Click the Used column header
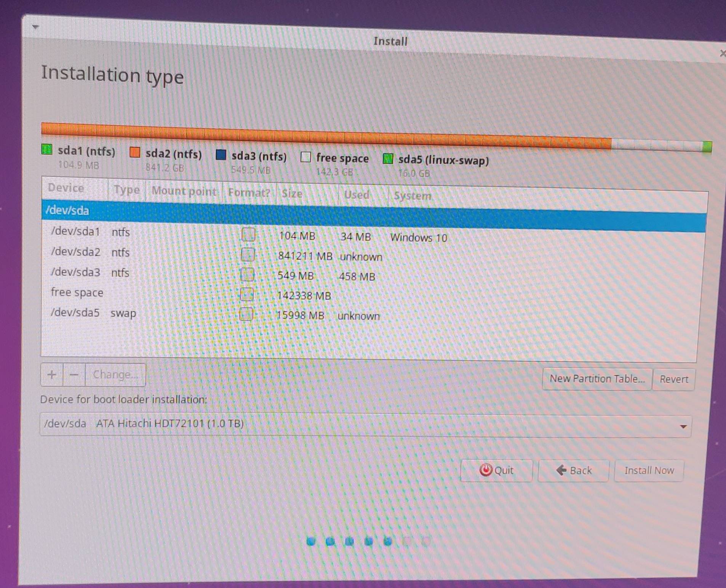 (x=363, y=195)
